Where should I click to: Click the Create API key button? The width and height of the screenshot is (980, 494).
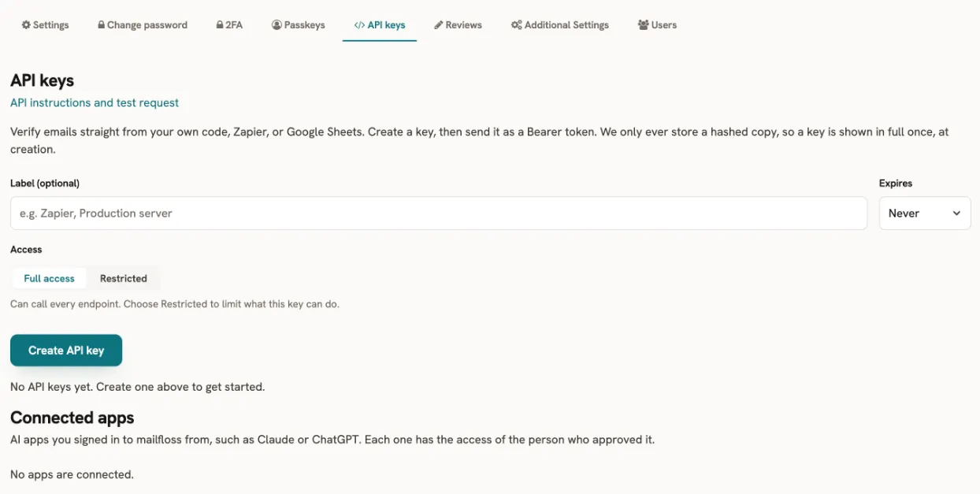(x=66, y=351)
